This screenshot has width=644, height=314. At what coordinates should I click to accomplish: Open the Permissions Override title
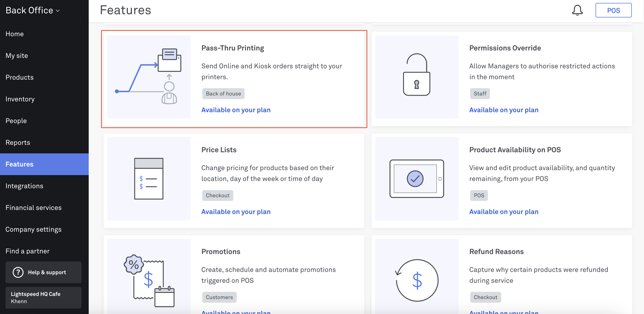pyautogui.click(x=505, y=48)
